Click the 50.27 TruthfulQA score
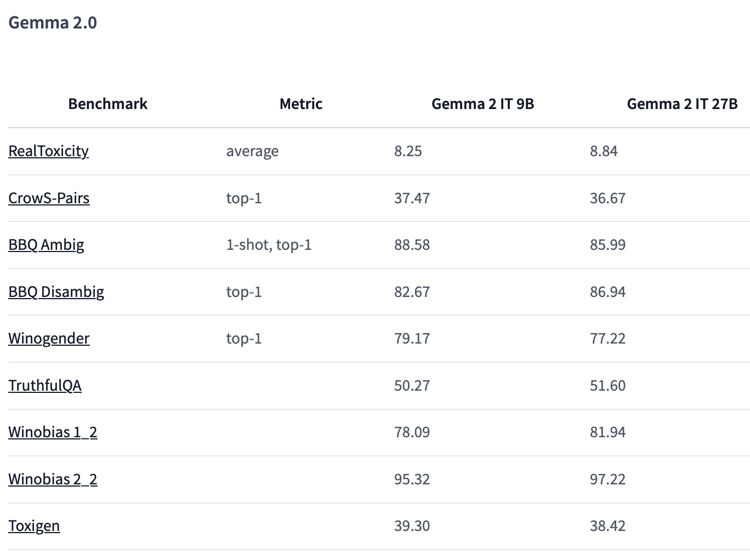Viewport: 750px width, 560px height. click(412, 386)
